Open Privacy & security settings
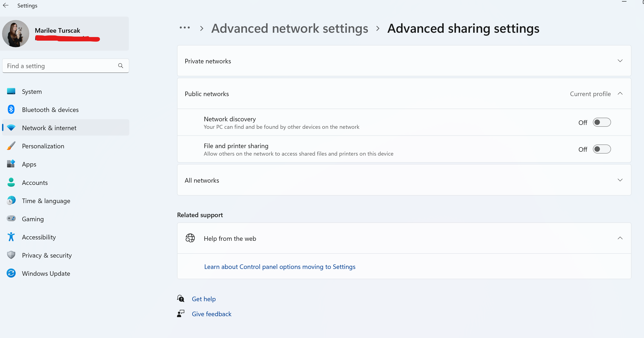The image size is (644, 338). click(11, 255)
